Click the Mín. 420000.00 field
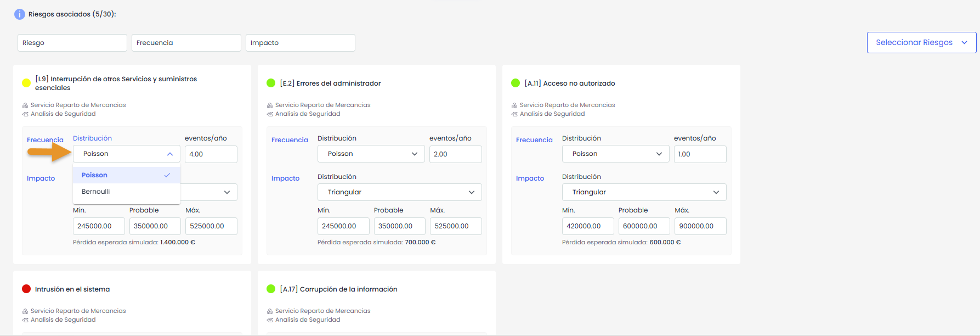The width and height of the screenshot is (980, 336). (x=588, y=226)
